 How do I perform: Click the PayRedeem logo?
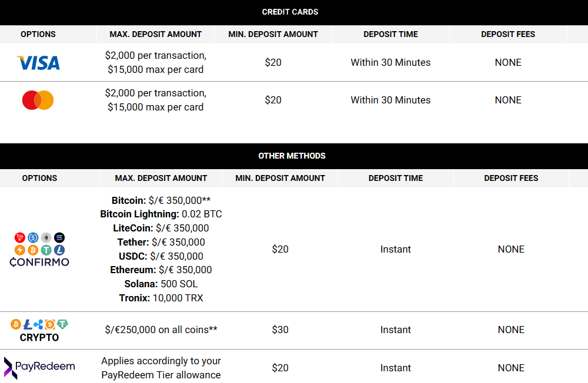[x=39, y=368]
